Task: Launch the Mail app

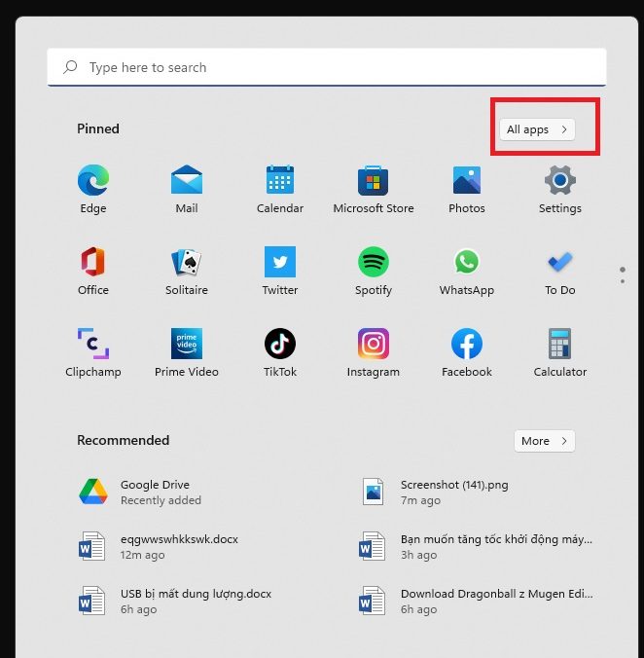Action: (x=187, y=190)
